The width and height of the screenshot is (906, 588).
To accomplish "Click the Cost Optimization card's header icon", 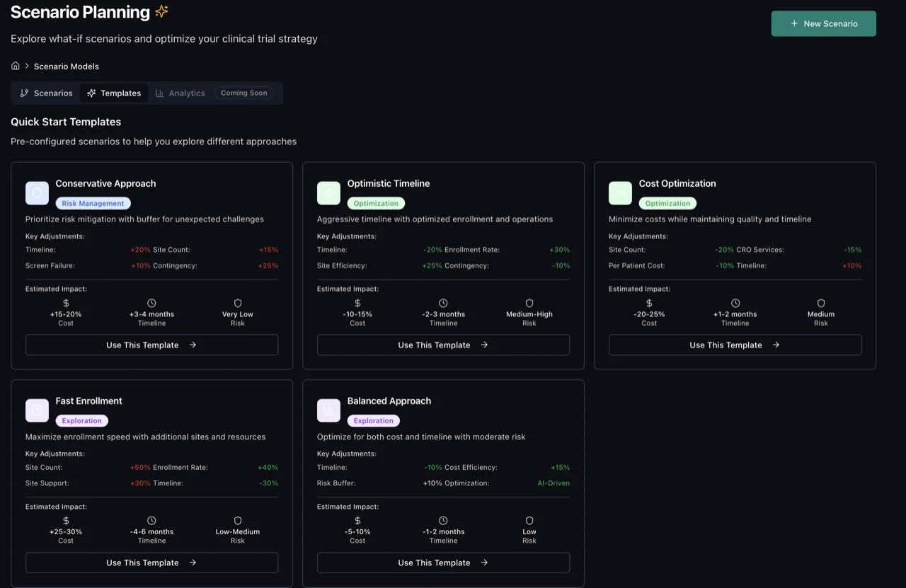I will pyautogui.click(x=620, y=192).
